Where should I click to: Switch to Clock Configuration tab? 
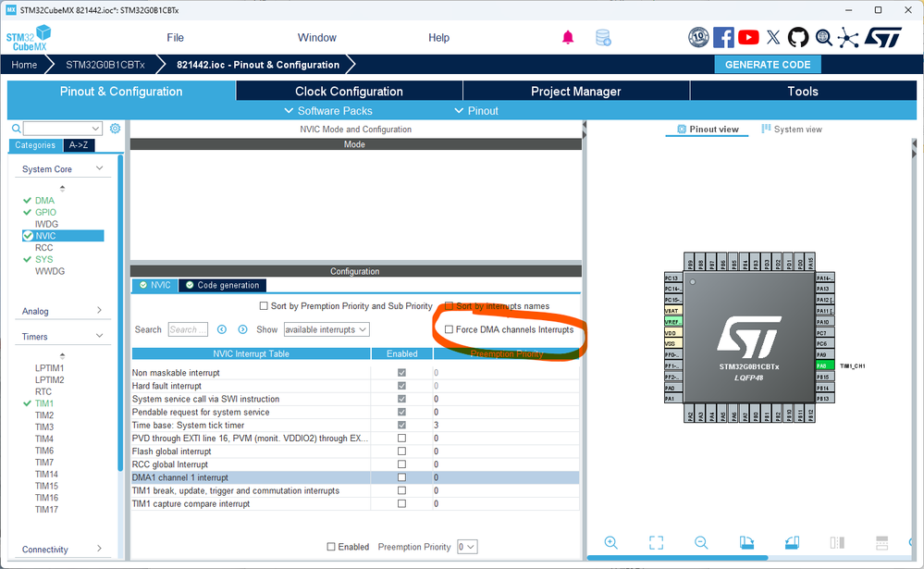coord(349,92)
